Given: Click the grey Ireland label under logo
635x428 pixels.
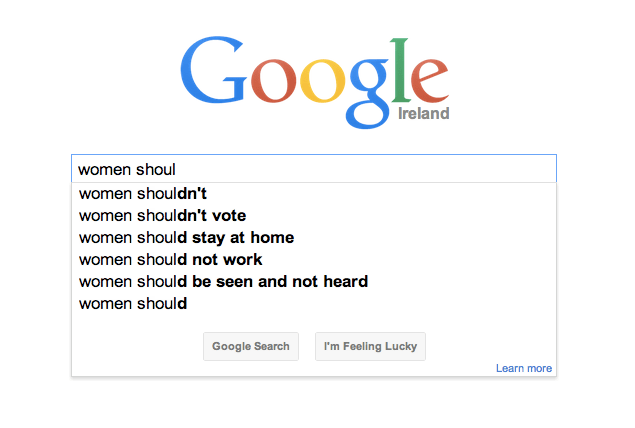Looking at the screenshot, I should (423, 114).
